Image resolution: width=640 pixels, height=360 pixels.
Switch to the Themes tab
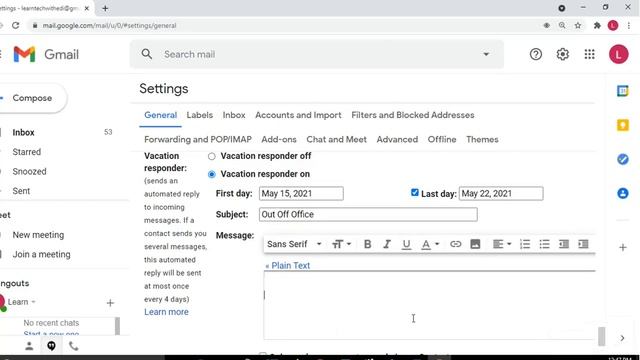coord(482,140)
